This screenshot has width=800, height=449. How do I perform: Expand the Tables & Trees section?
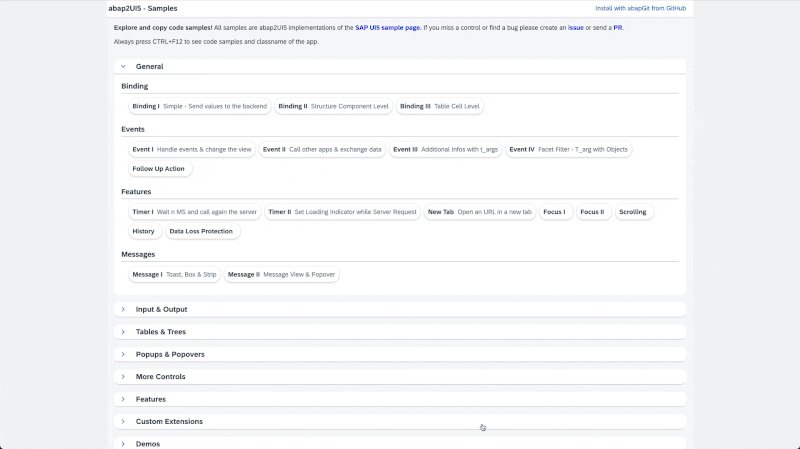point(400,332)
